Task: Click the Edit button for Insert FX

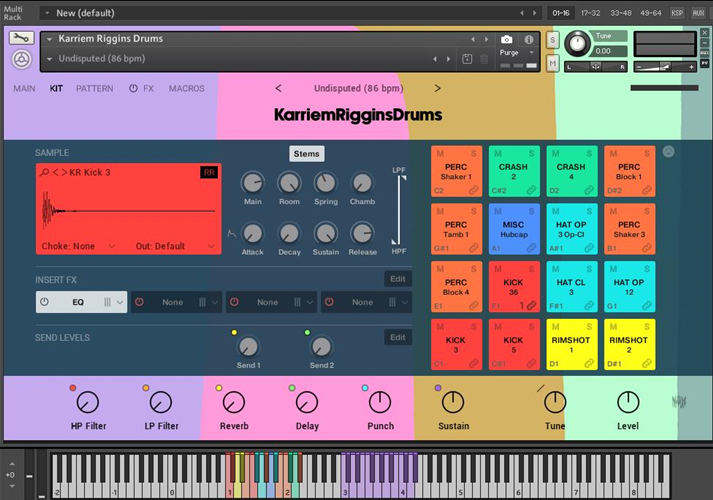Action: (x=397, y=279)
